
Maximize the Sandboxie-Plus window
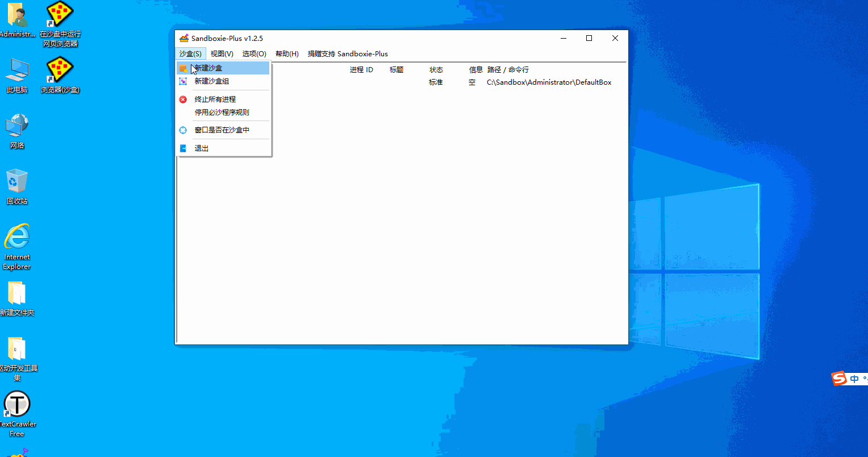589,38
